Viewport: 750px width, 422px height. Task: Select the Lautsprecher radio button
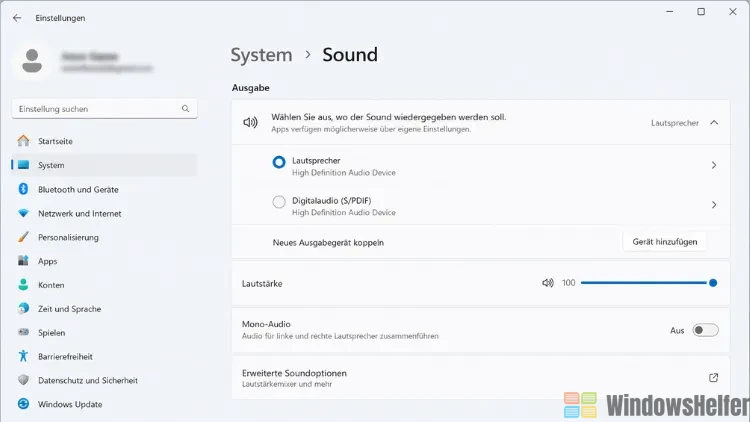coord(279,162)
